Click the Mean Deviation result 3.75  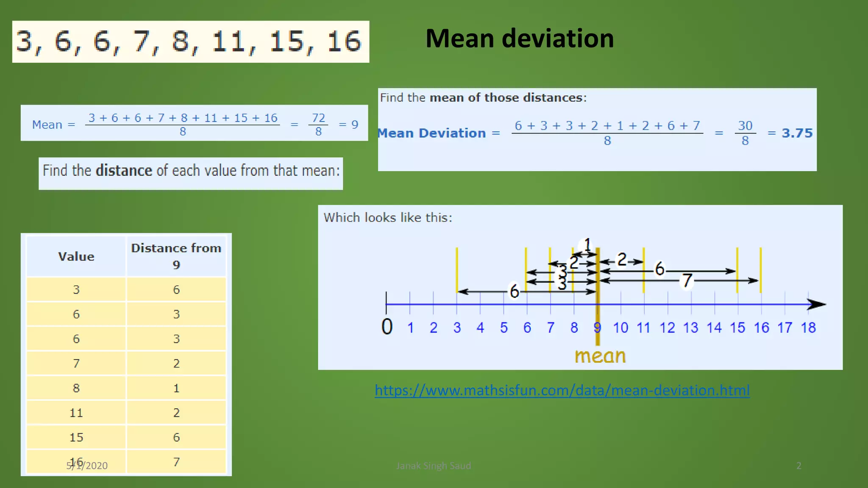tap(797, 133)
